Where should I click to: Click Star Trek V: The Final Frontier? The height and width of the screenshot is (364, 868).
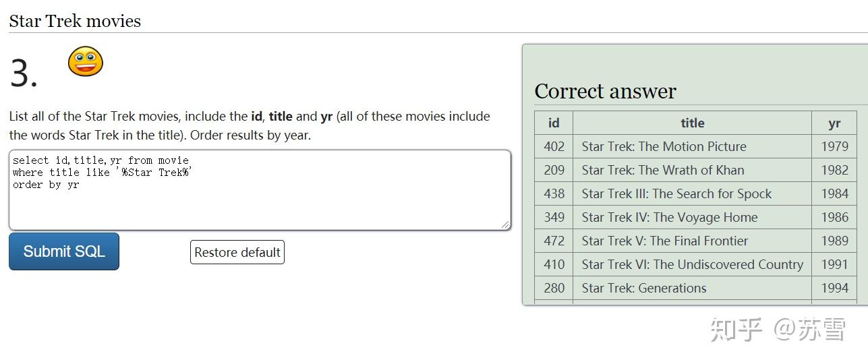coord(664,241)
